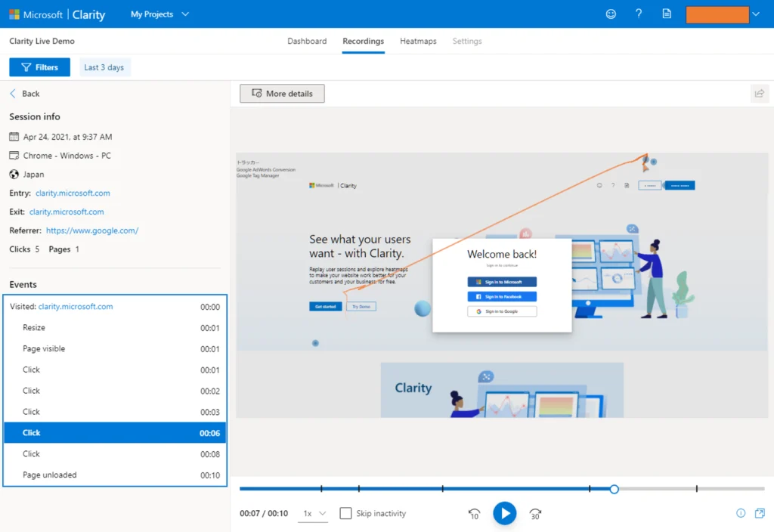The image size is (774, 532).
Task: Skip forward 30 seconds in the recording
Action: pyautogui.click(x=535, y=514)
